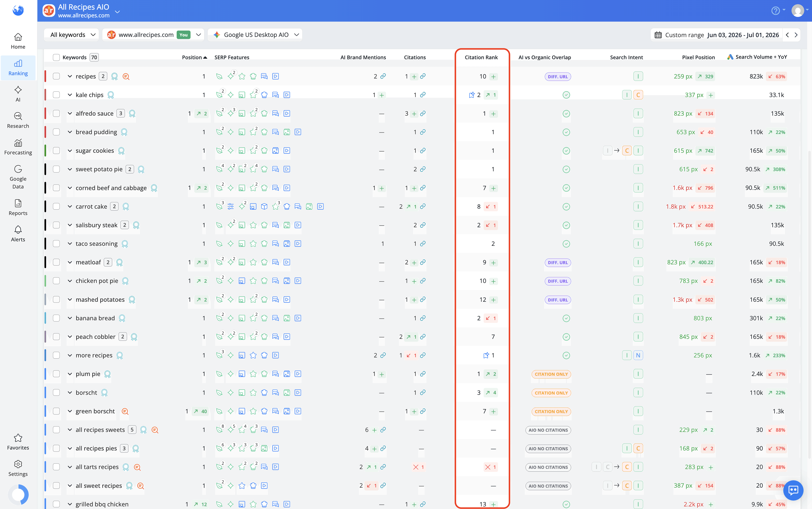
Task: Click the calendar icon beside Custom range
Action: point(658,35)
